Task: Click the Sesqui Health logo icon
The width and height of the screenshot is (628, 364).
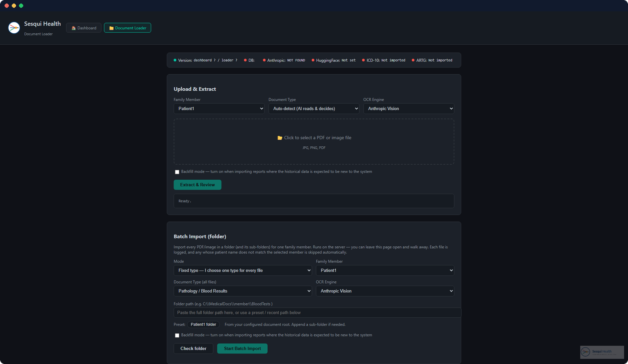Action: click(14, 28)
